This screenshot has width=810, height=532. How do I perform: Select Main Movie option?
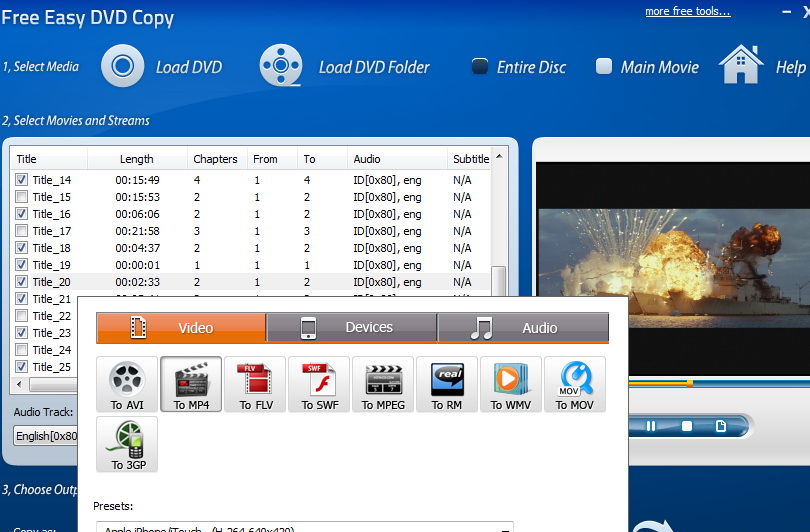tap(604, 66)
